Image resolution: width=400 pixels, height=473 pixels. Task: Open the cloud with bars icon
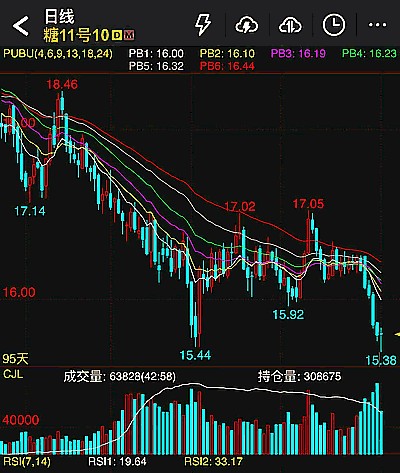point(290,25)
